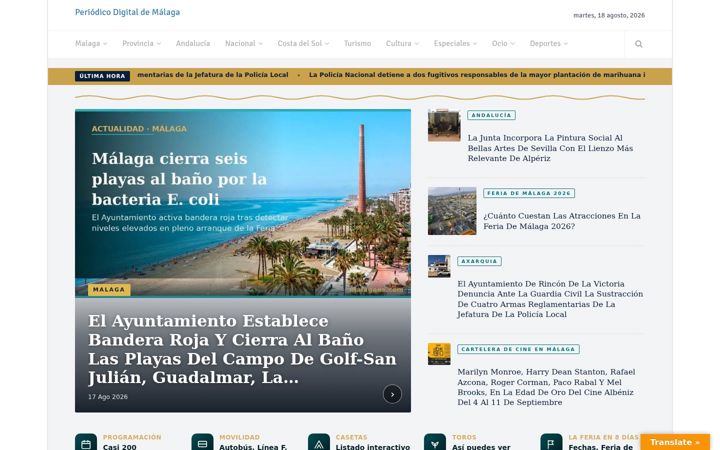
Task: Open the Listado interactivo casetas link
Action: click(x=373, y=447)
